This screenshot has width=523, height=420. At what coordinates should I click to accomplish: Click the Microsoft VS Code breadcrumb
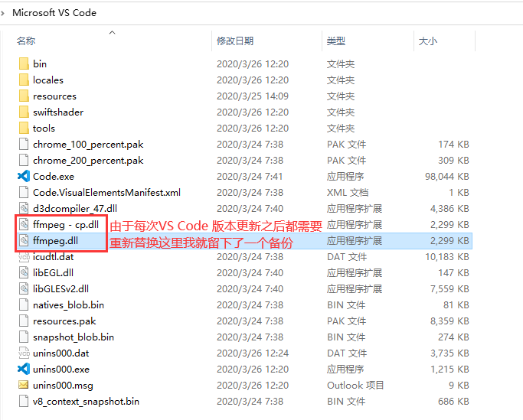(x=54, y=13)
